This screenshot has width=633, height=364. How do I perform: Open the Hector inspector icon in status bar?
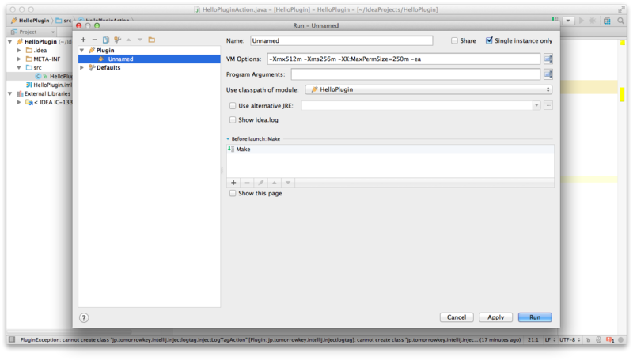coord(599,340)
